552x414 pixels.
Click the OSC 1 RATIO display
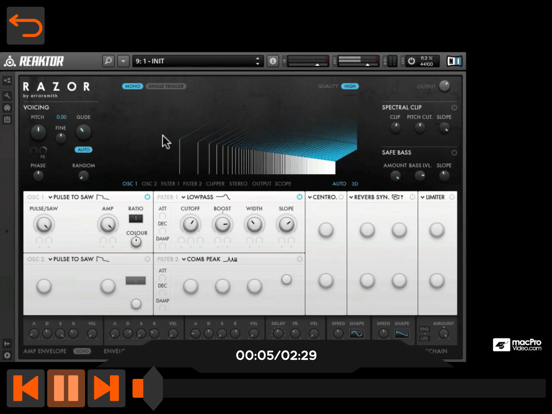click(136, 219)
